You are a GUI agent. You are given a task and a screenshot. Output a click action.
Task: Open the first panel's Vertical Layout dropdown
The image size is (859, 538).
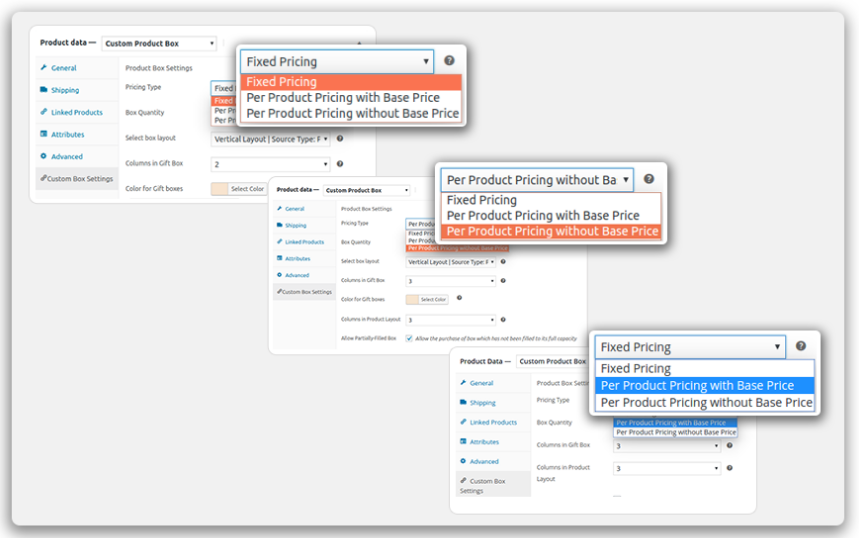coord(270,139)
